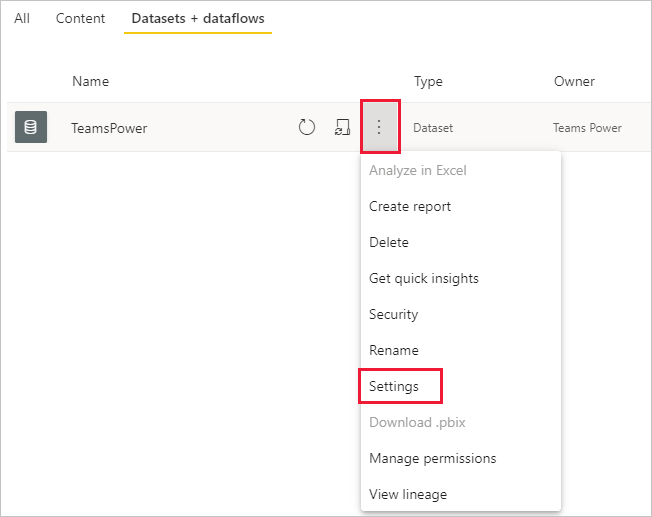Click Delete in the context menu
The image size is (652, 517).
(389, 242)
